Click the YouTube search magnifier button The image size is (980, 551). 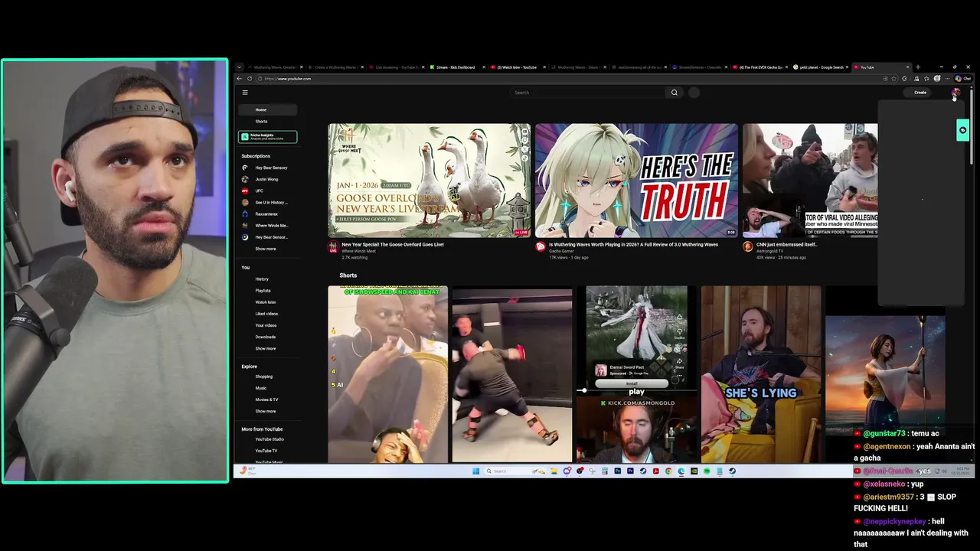(x=675, y=93)
